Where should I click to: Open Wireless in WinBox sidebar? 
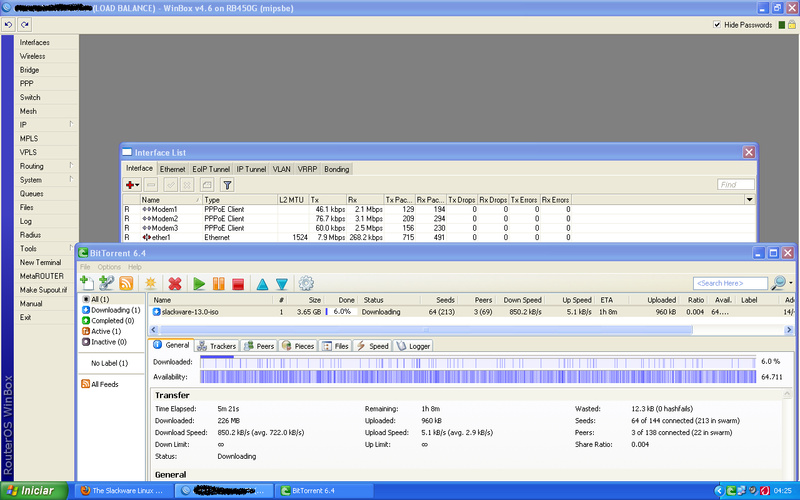(33, 56)
